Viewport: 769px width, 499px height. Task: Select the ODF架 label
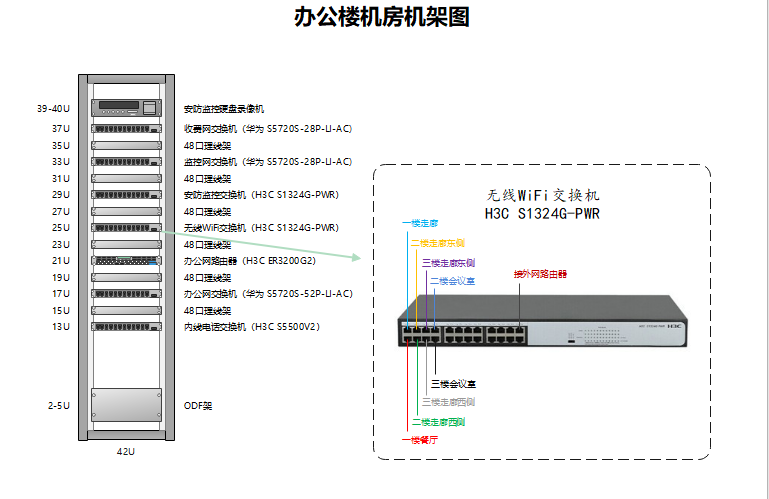[198, 406]
